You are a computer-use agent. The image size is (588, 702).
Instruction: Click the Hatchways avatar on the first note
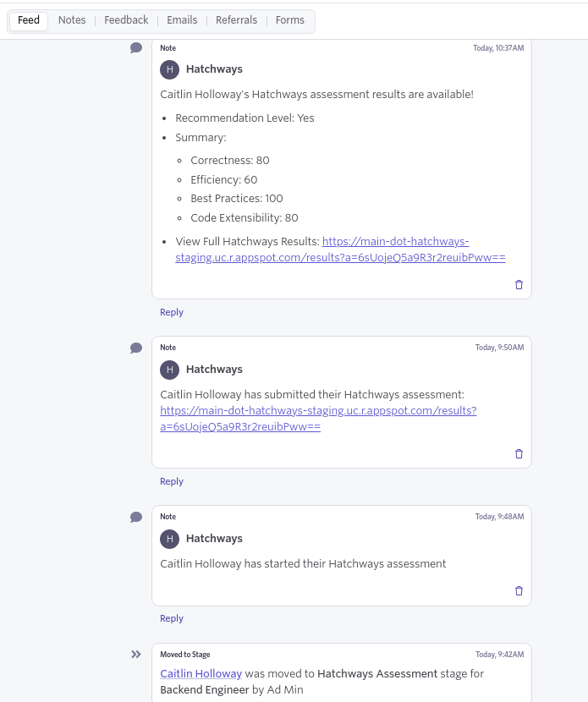tap(169, 69)
